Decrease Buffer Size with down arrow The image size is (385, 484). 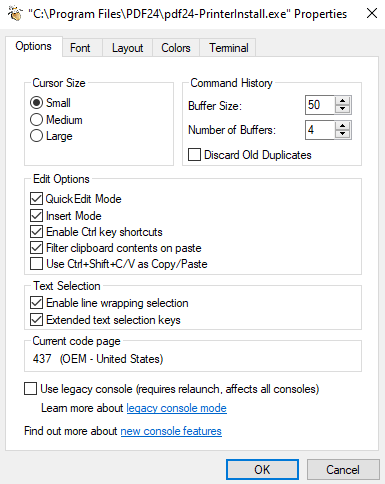click(x=342, y=109)
